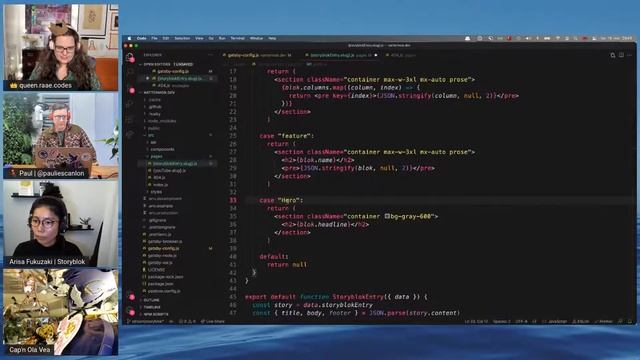Screen dimensions: 640x360
Task: Click errors and warnings count in status bar
Action: pyautogui.click(x=187, y=322)
